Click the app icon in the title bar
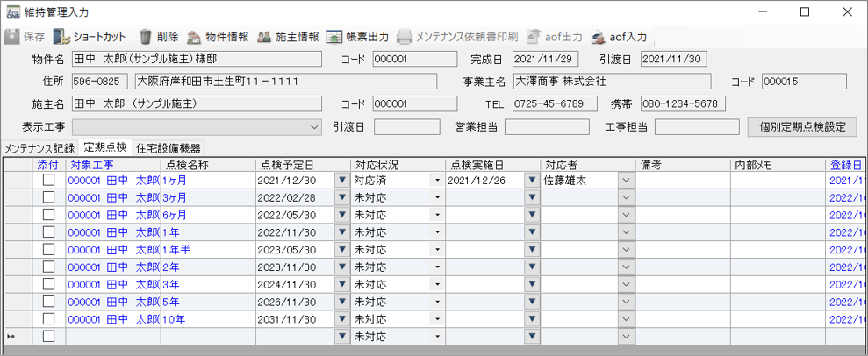Viewport: 868px width, 356px height. click(x=11, y=11)
